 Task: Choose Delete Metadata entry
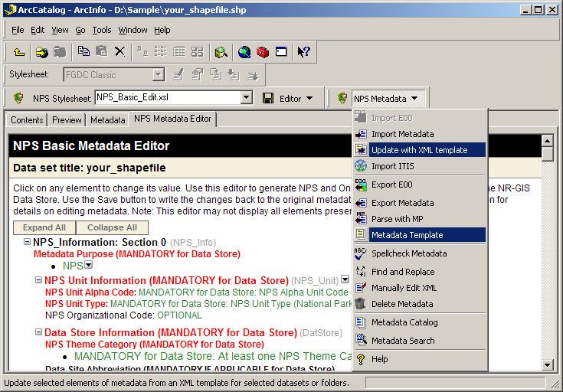click(420, 304)
